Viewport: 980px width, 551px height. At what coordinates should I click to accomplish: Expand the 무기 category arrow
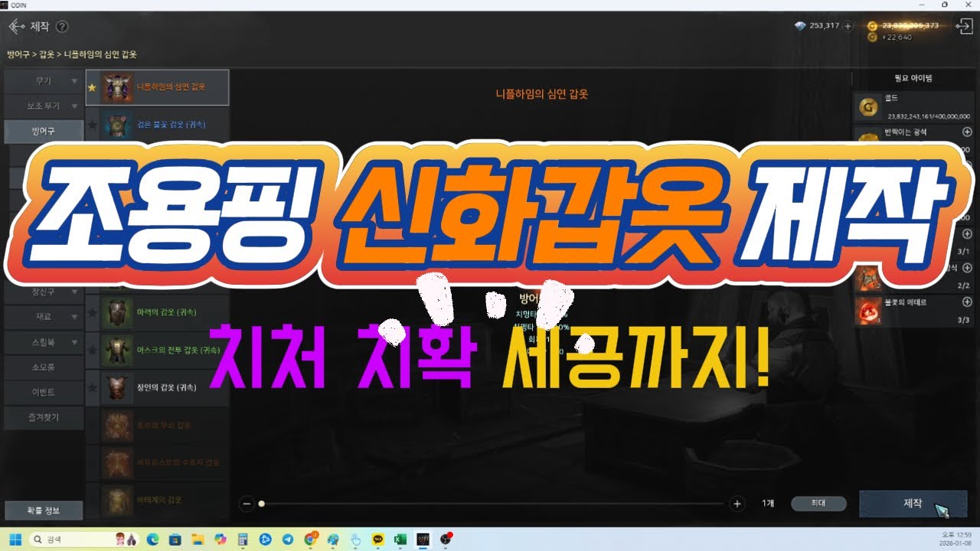click(x=74, y=80)
